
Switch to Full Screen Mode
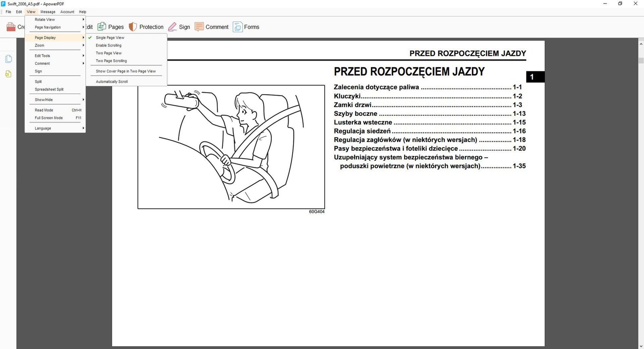point(55,118)
